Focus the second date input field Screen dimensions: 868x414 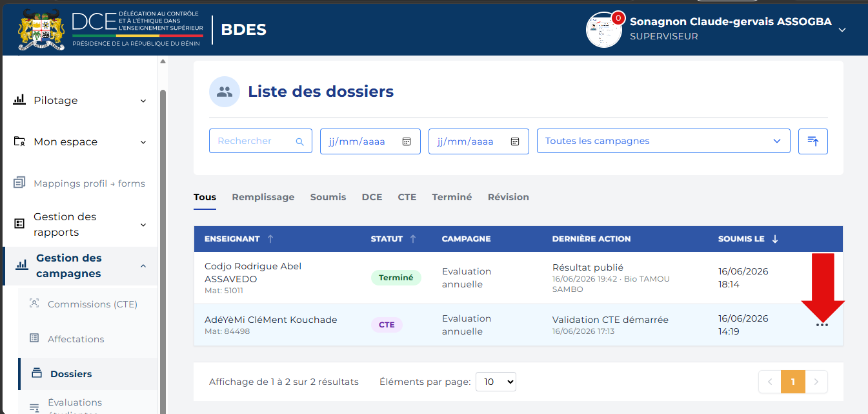(x=478, y=141)
